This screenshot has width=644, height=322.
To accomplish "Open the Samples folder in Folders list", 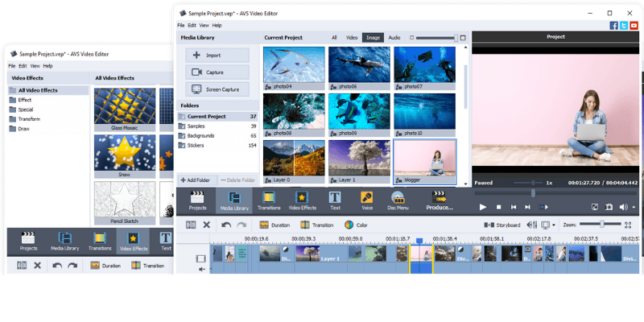I will click(x=196, y=126).
